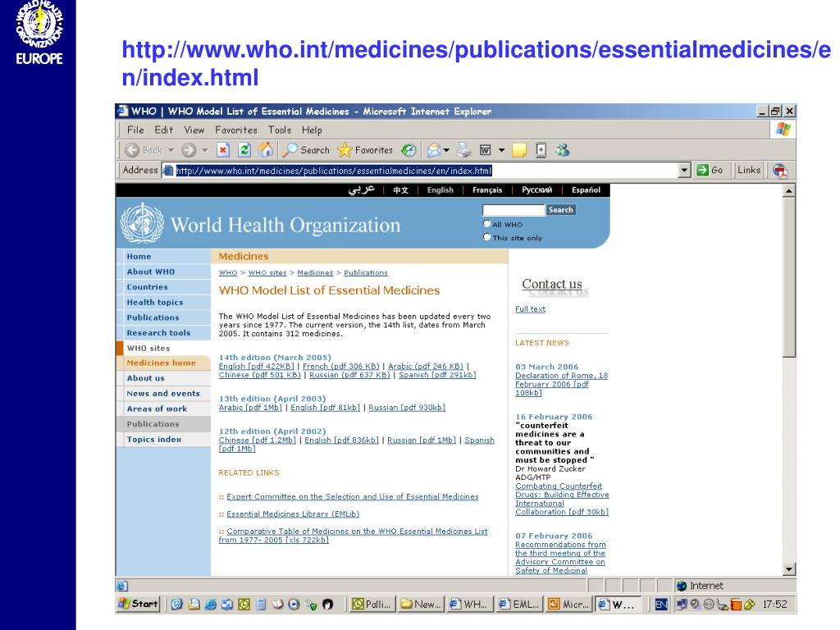This screenshot has width=840, height=630.
Task: Open the Help menu
Action: [312, 130]
